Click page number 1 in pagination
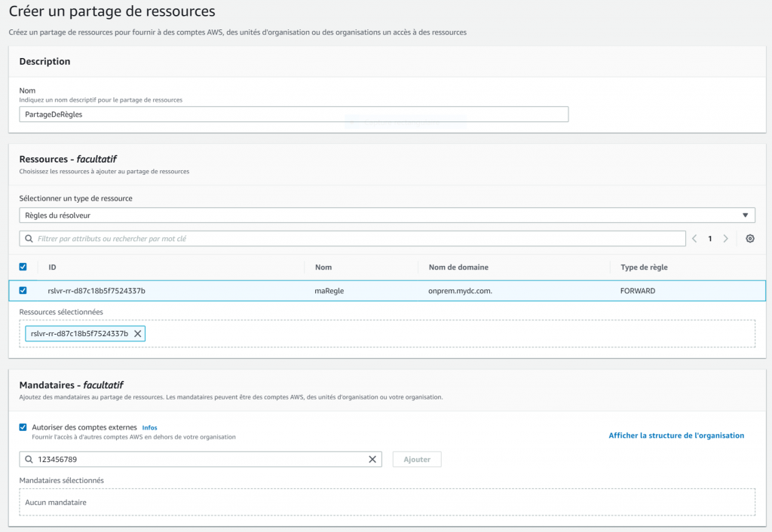Screen dimensions: 772x532 click(x=710, y=239)
